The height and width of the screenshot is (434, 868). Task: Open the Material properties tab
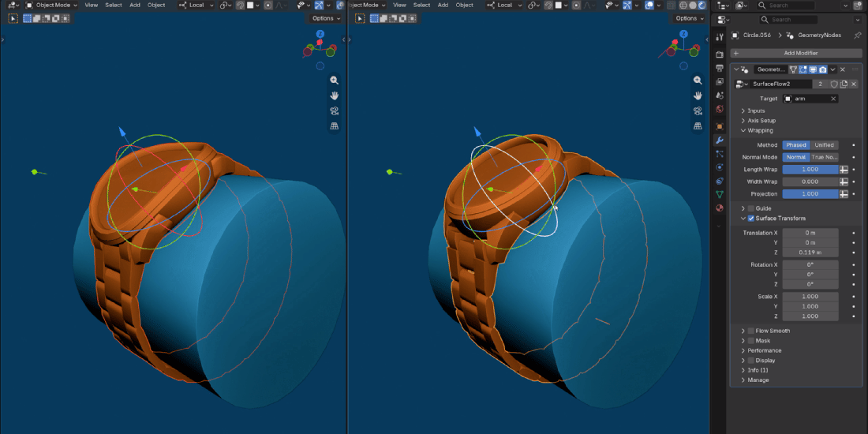[x=720, y=208]
